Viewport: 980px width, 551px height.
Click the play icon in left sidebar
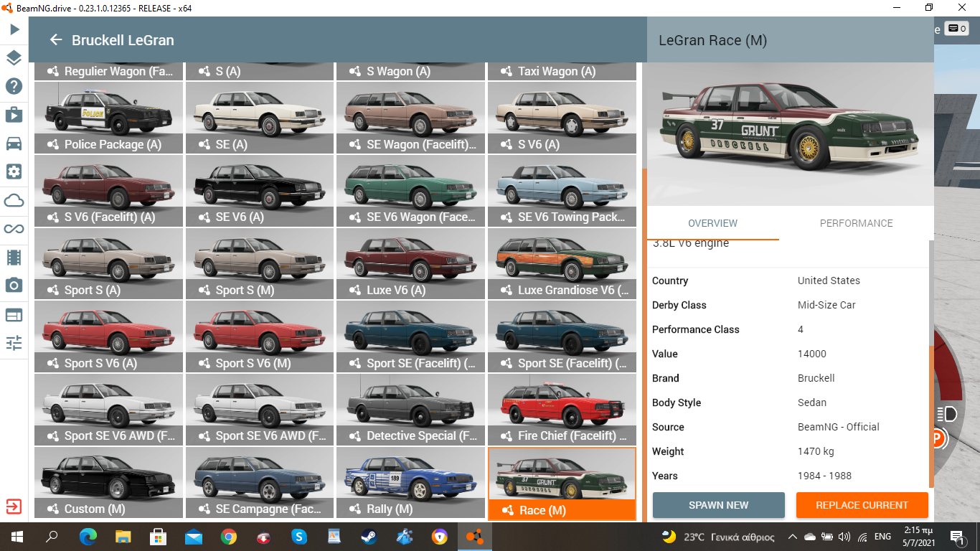point(14,29)
